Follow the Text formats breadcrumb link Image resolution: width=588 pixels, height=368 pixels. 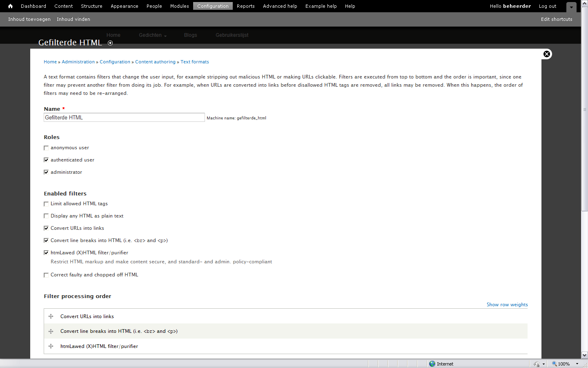195,62
